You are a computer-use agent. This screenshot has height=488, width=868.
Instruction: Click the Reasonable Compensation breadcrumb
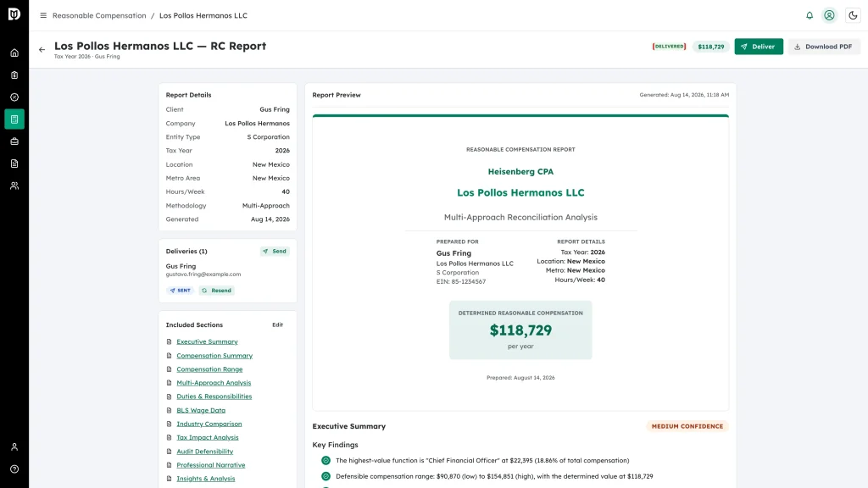[x=99, y=15]
